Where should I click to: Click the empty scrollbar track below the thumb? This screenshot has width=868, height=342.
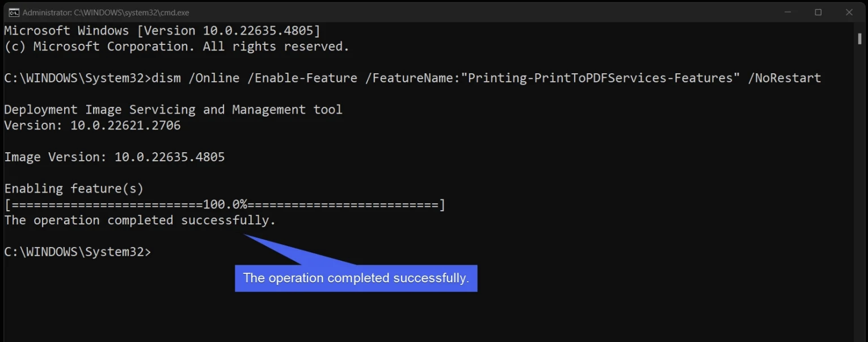(x=860, y=199)
